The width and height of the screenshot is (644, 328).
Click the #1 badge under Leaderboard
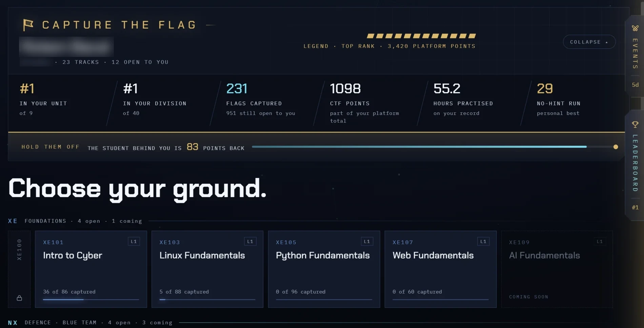tap(635, 207)
